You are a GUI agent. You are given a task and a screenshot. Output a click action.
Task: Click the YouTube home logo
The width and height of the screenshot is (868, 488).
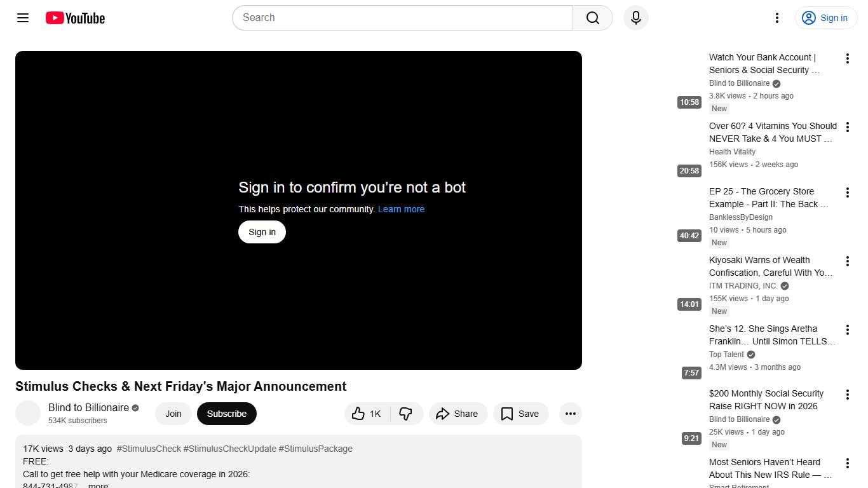click(x=74, y=18)
